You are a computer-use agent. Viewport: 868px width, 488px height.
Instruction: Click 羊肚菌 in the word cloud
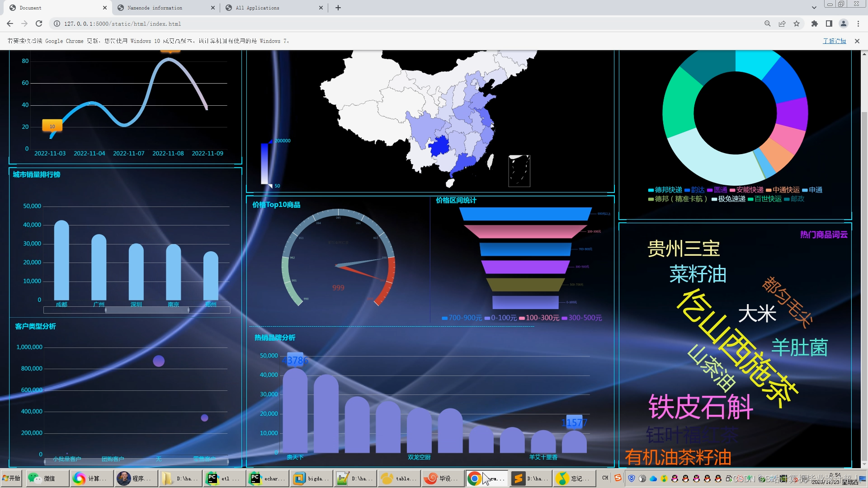(799, 347)
